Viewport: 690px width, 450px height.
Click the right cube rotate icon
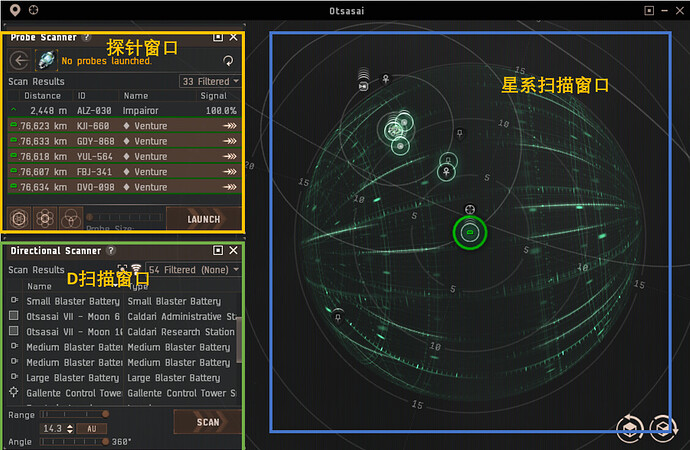(662, 428)
